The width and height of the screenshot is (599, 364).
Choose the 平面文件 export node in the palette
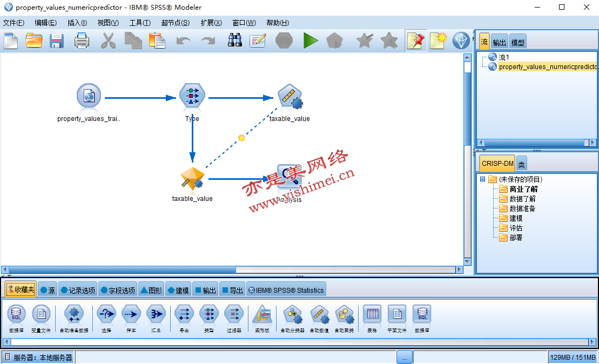397,318
